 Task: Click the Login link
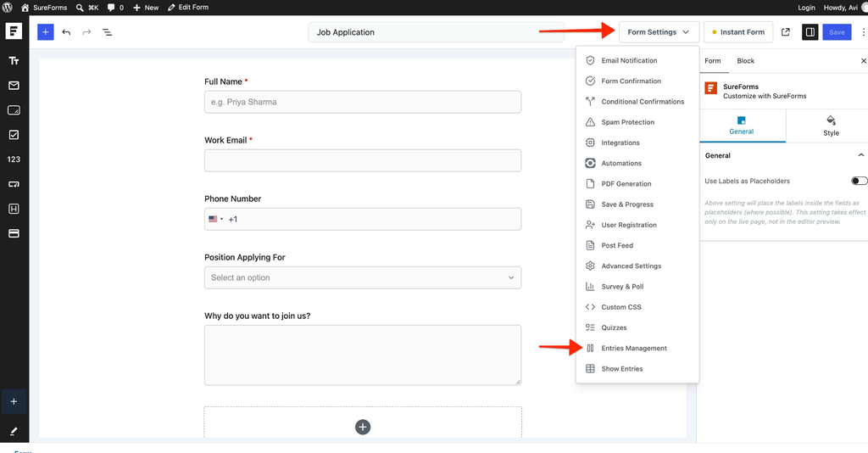pyautogui.click(x=806, y=8)
